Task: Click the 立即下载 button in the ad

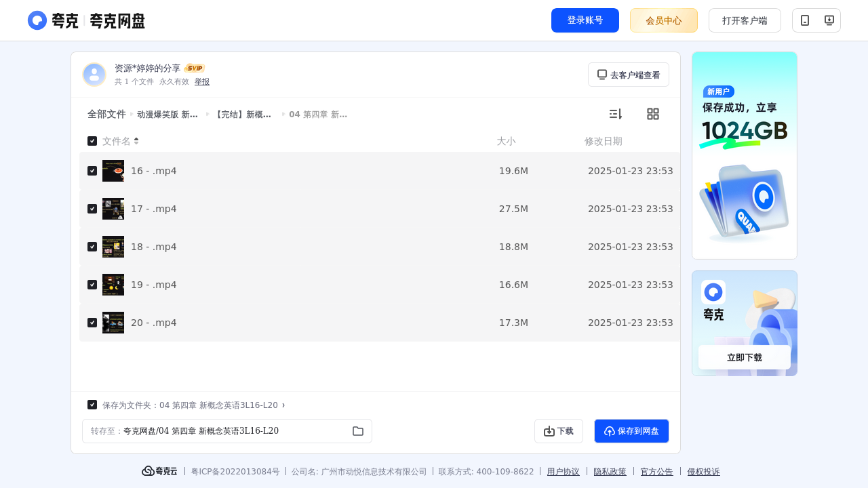Action: (x=745, y=357)
